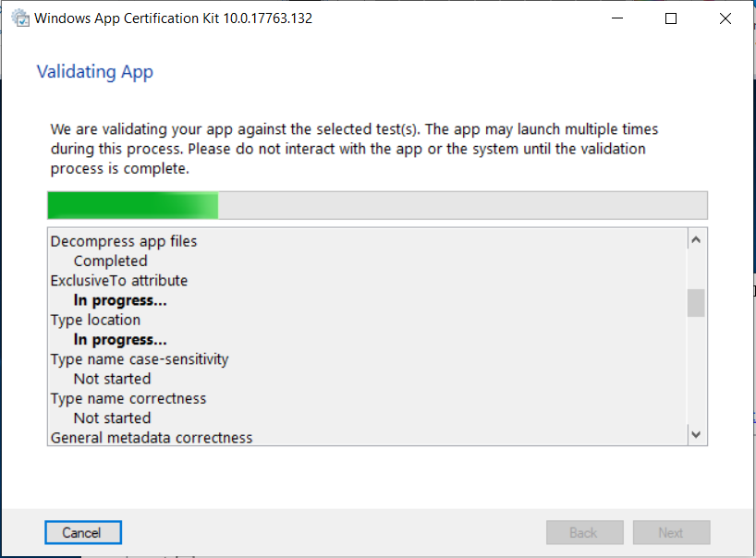Click the scroll up arrow in test list
Screen dimensions: 756x558
[696, 239]
